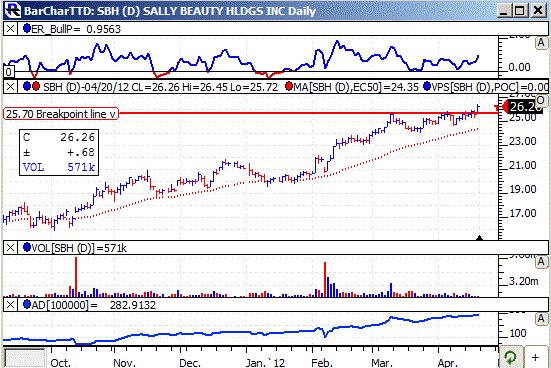Maximize the BarCharTTD window

[x=520, y=10]
